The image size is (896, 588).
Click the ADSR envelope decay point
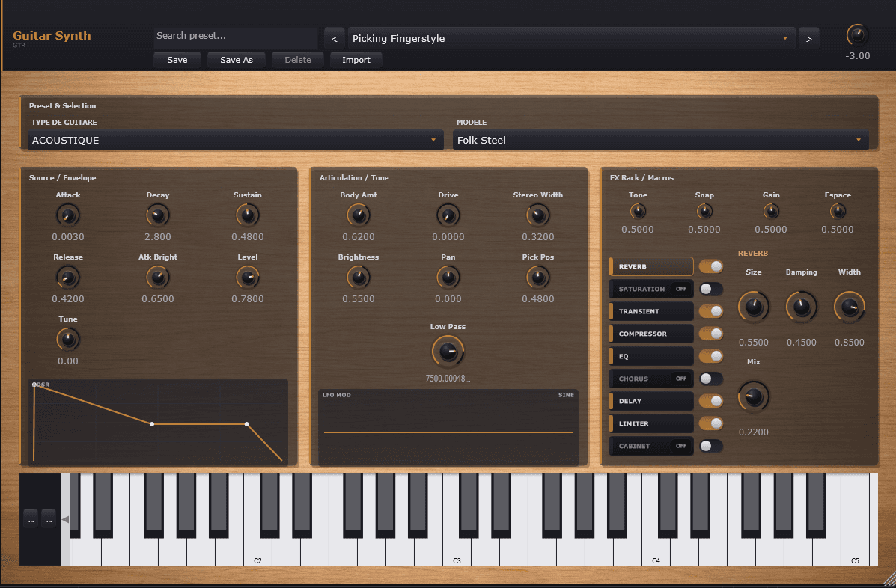pyautogui.click(x=152, y=424)
